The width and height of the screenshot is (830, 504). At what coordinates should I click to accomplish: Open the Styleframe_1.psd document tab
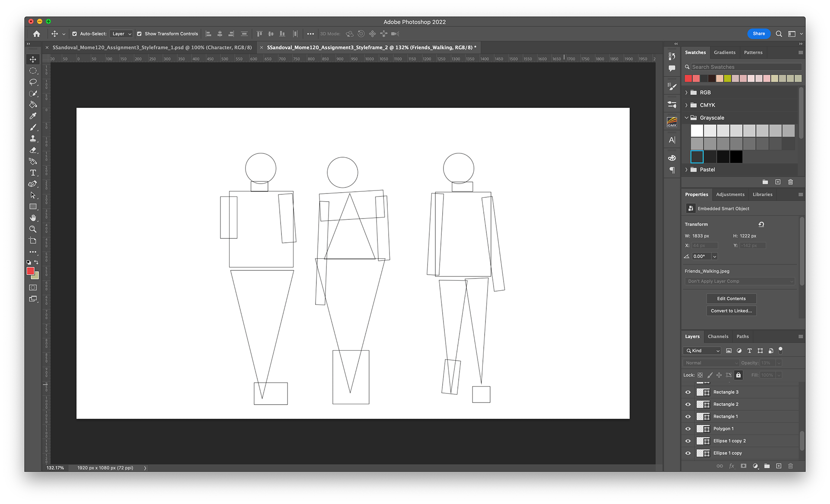pos(152,48)
